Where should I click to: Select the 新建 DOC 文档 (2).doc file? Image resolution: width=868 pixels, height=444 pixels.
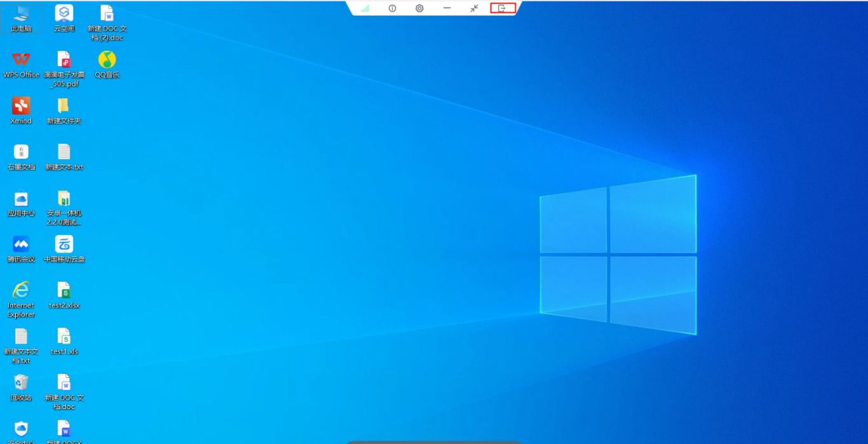click(x=107, y=23)
